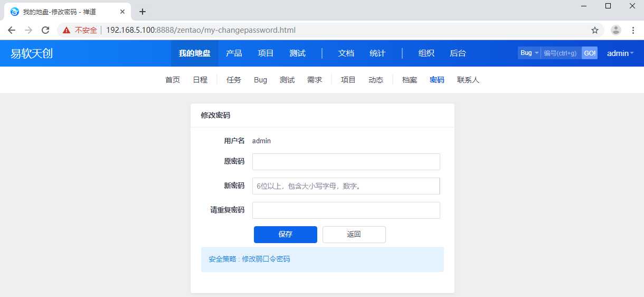
Task: Switch to the 测试 sub tab
Action: 287,80
